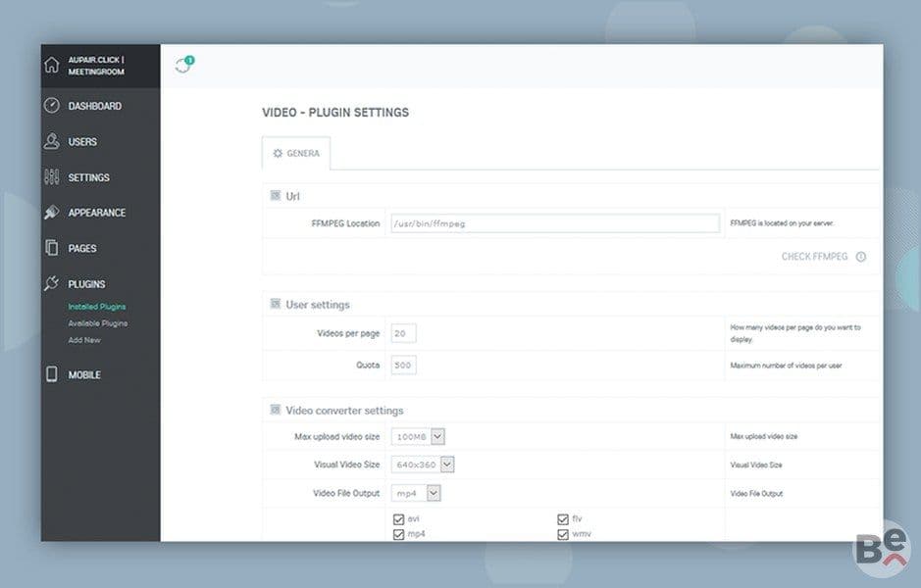This screenshot has height=588, width=921.
Task: Click the 'FFMPEG is located on your server.' text
Action: click(782, 223)
